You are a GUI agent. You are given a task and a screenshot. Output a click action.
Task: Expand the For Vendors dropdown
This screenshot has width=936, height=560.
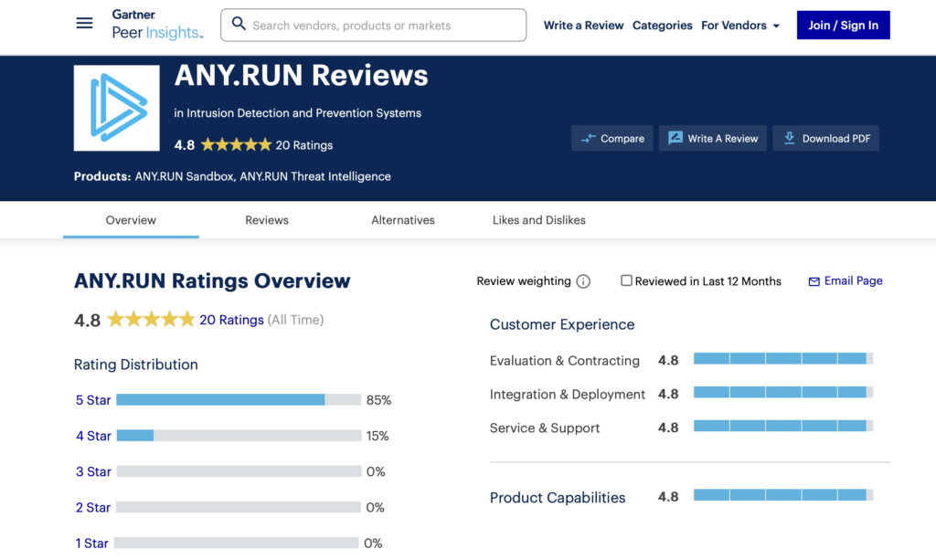[x=740, y=26]
